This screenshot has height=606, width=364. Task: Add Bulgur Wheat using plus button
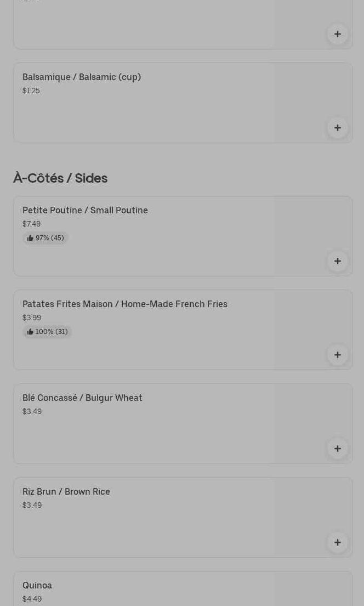(337, 448)
